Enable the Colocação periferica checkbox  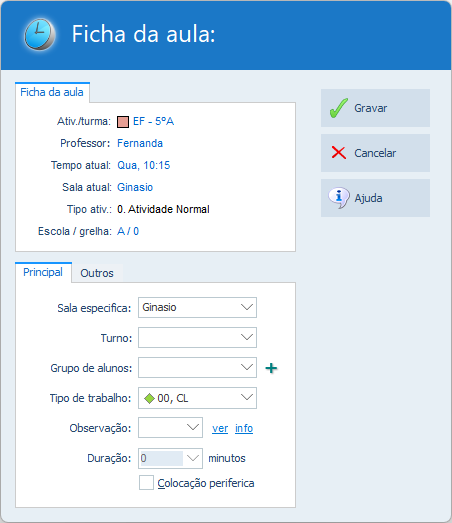146,483
